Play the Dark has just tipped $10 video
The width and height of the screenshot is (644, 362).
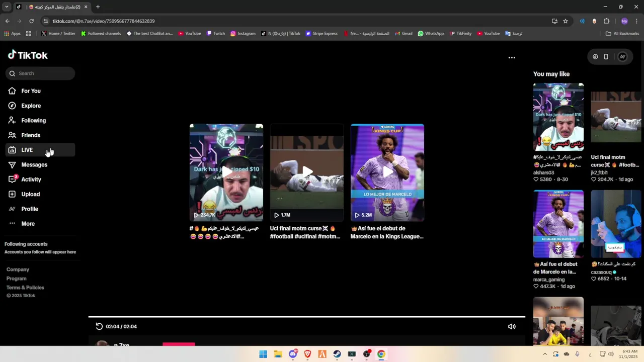point(226,172)
